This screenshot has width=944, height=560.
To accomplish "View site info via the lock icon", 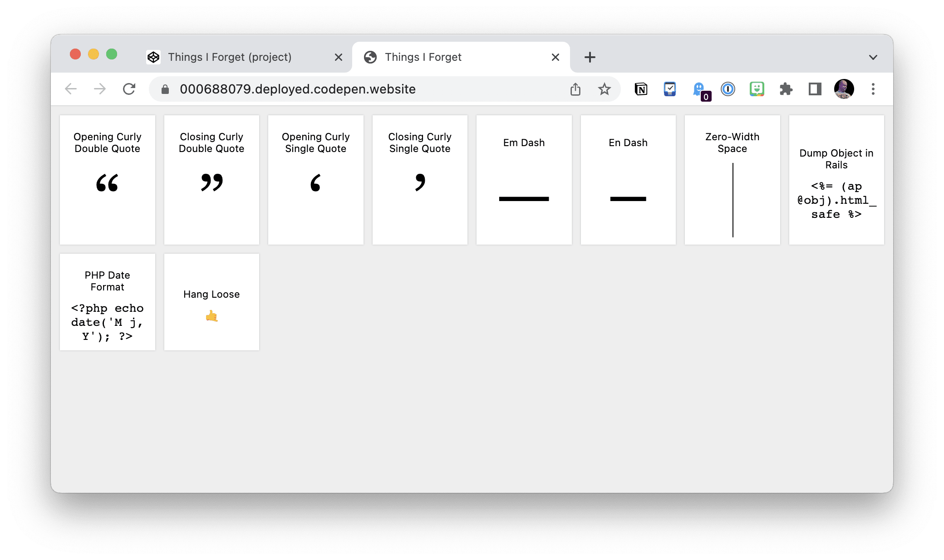I will click(165, 89).
